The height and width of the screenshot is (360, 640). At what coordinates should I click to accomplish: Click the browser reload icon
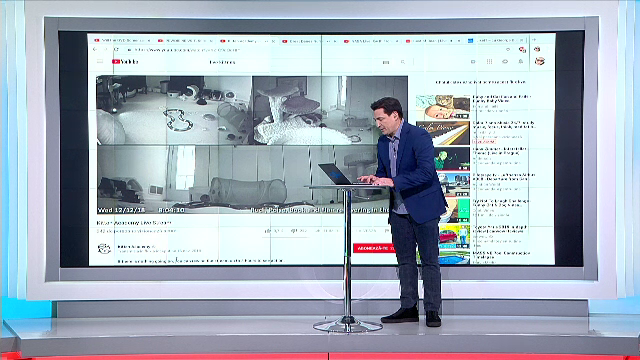coord(116,49)
